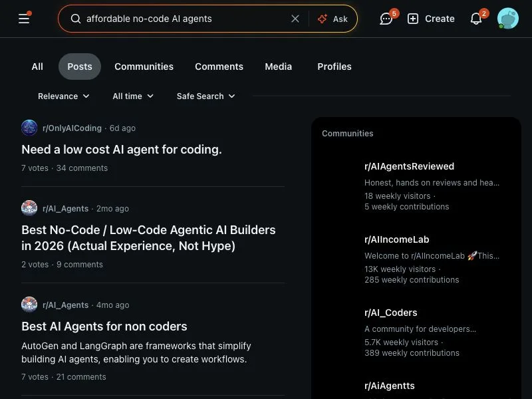Viewport: 532px width, 399px height.
Task: Click r/AI_Agents link on the 2mo ago post
Action: [x=65, y=209]
